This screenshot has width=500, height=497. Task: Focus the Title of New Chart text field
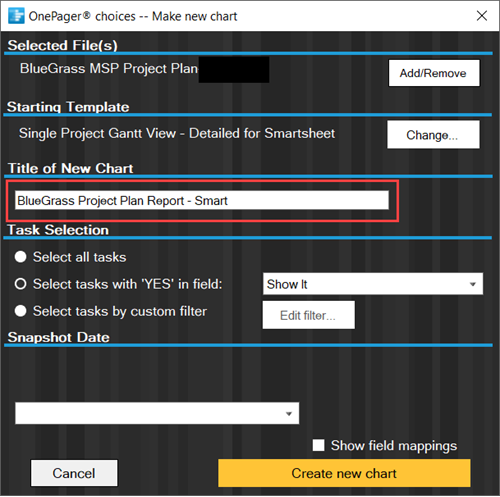pos(202,200)
